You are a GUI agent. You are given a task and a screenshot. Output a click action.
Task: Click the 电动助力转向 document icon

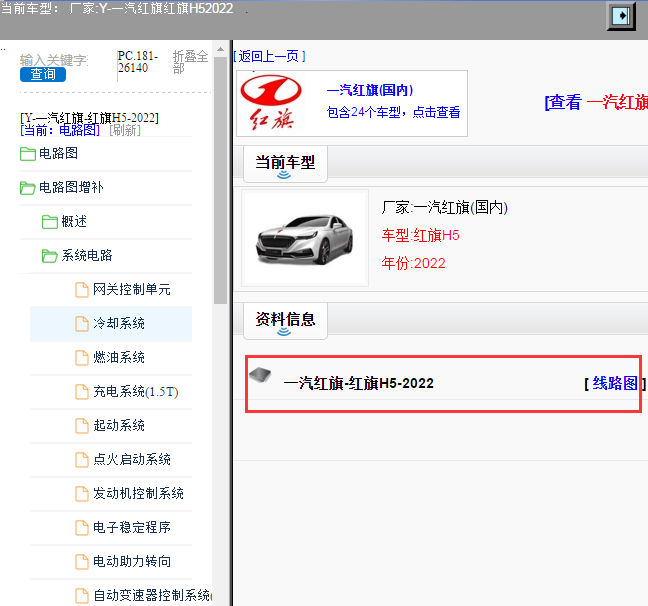(82, 561)
